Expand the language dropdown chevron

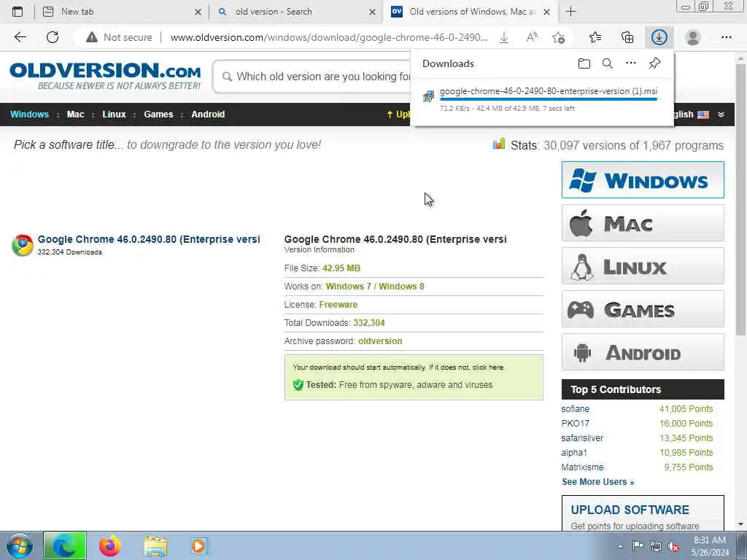pyautogui.click(x=721, y=114)
